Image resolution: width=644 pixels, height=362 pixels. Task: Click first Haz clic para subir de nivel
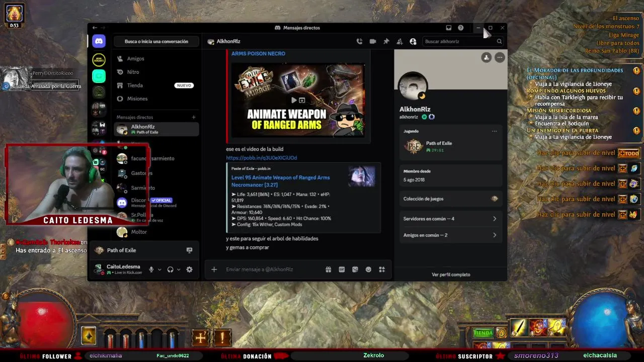point(576,153)
